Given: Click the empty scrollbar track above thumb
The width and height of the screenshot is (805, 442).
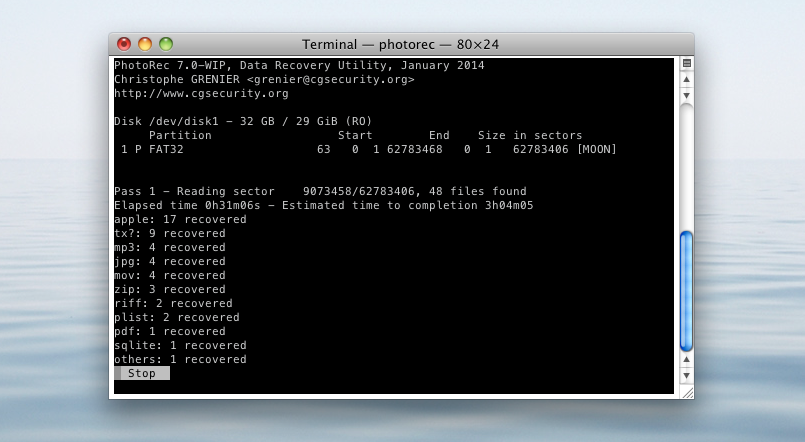Looking at the screenshot, I should point(686,167).
